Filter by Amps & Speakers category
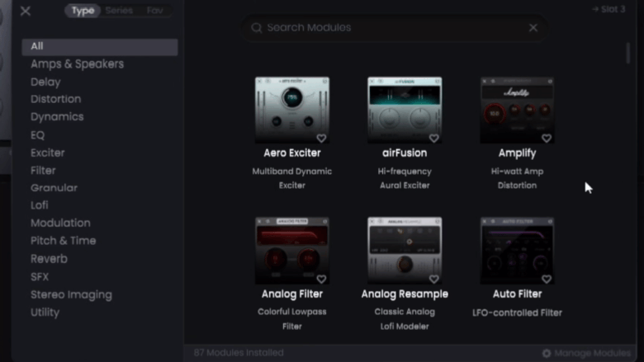This screenshot has height=362, width=644. coord(78,64)
